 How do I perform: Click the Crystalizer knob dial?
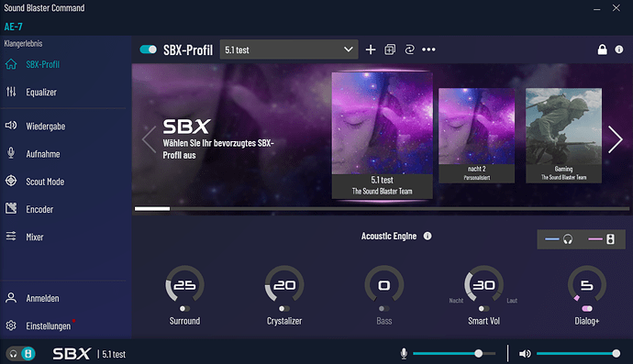(284, 284)
